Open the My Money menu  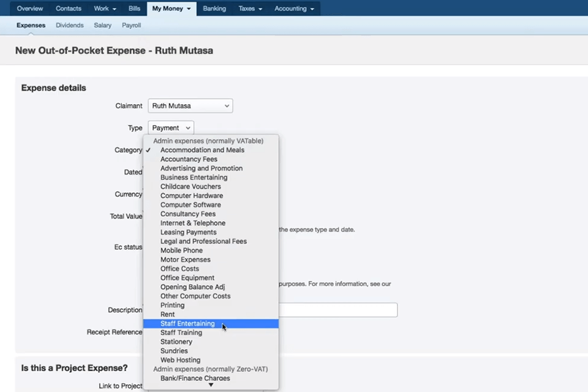click(167, 9)
